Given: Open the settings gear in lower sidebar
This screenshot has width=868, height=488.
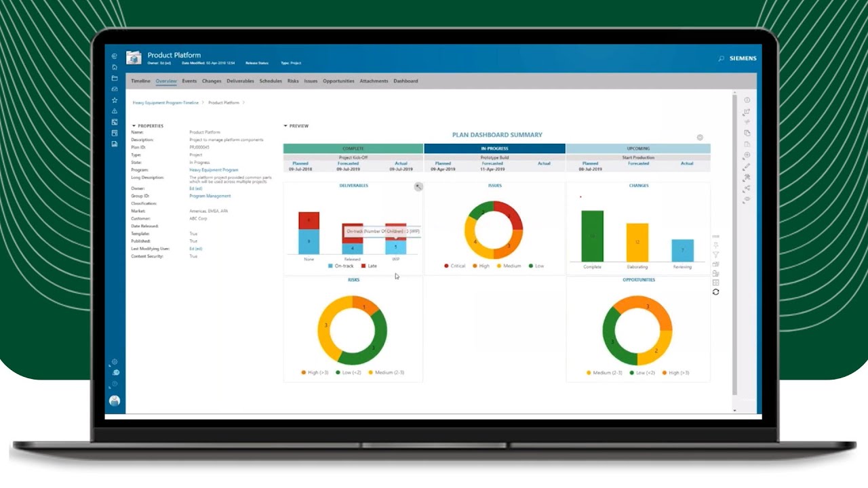Looking at the screenshot, I should click(x=115, y=362).
